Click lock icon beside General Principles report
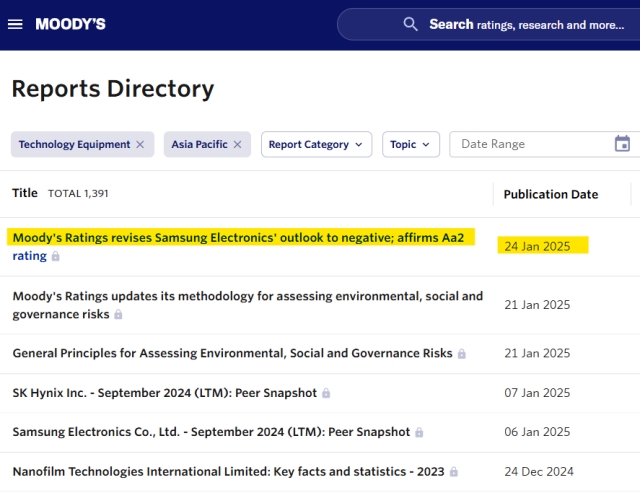 (462, 354)
